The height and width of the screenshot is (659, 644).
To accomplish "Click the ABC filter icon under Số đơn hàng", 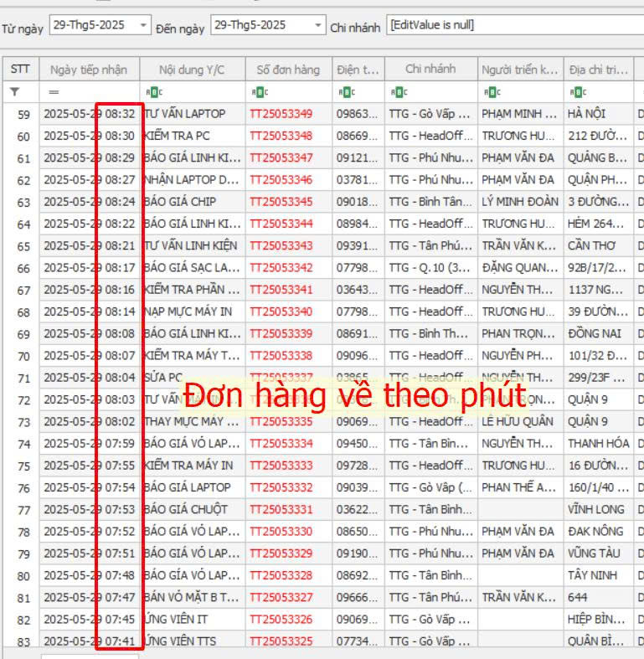I will 257,92.
